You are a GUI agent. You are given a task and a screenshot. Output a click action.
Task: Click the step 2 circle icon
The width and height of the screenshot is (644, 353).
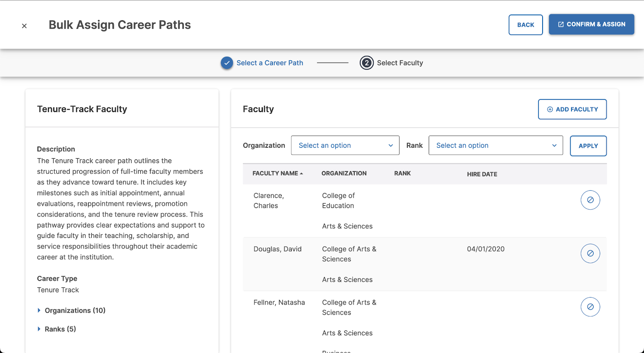pyautogui.click(x=367, y=63)
